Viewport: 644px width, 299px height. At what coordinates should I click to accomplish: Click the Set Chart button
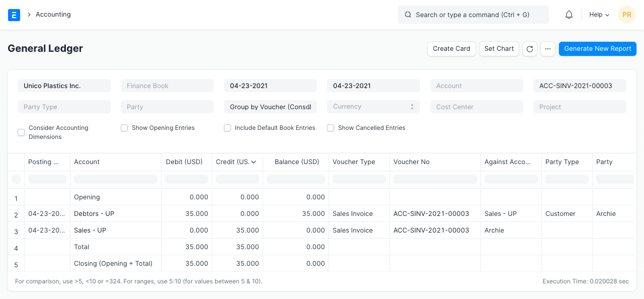[x=499, y=49]
